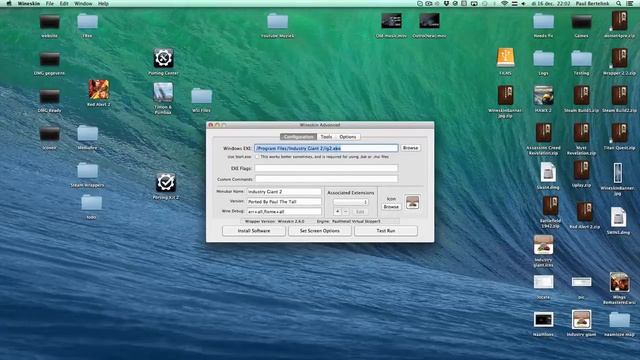This screenshot has width=640, height=360.
Task: Click the Wine Debug field
Action: (284, 211)
